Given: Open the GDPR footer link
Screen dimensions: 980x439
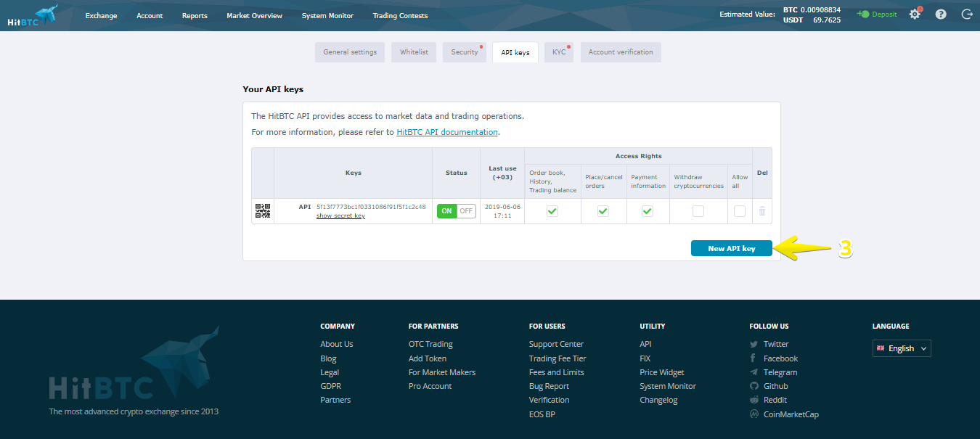Looking at the screenshot, I should pos(330,386).
